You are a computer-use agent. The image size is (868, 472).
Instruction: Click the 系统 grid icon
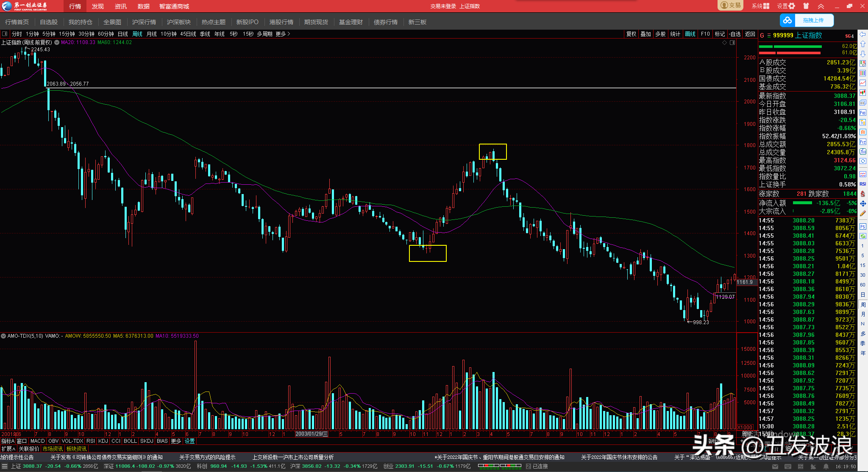pyautogui.click(x=766, y=6)
